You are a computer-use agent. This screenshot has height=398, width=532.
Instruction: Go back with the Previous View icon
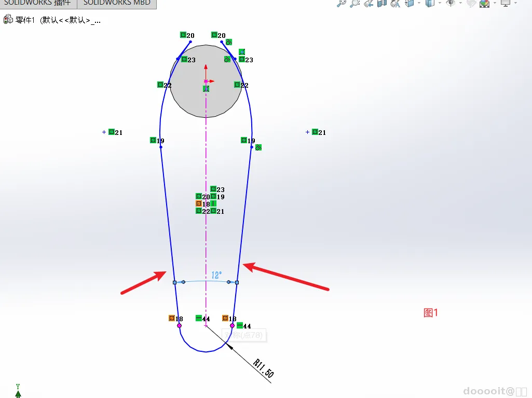tap(369, 3)
